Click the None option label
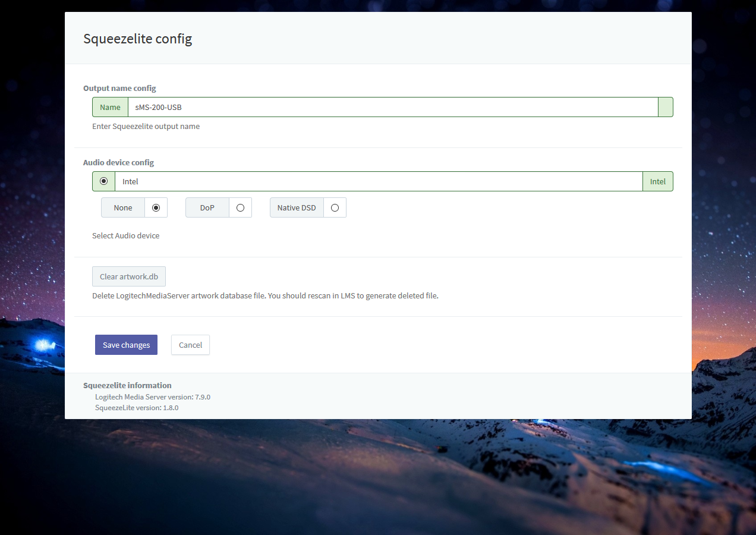The image size is (756, 535). [x=123, y=207]
